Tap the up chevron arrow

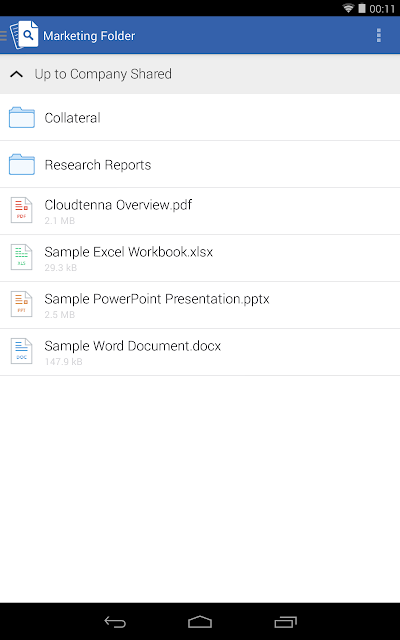coord(16,74)
